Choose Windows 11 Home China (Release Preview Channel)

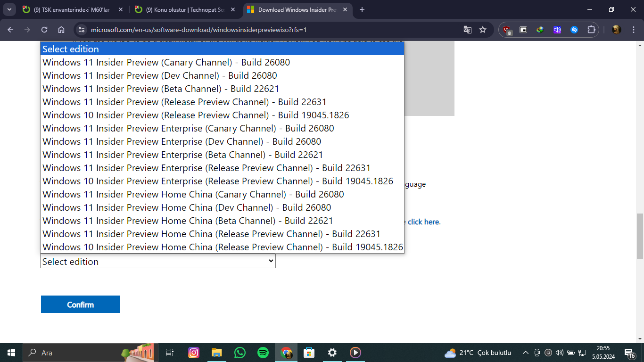[222, 234]
